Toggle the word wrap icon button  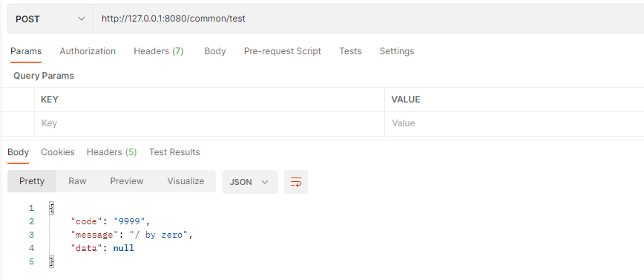tap(296, 182)
